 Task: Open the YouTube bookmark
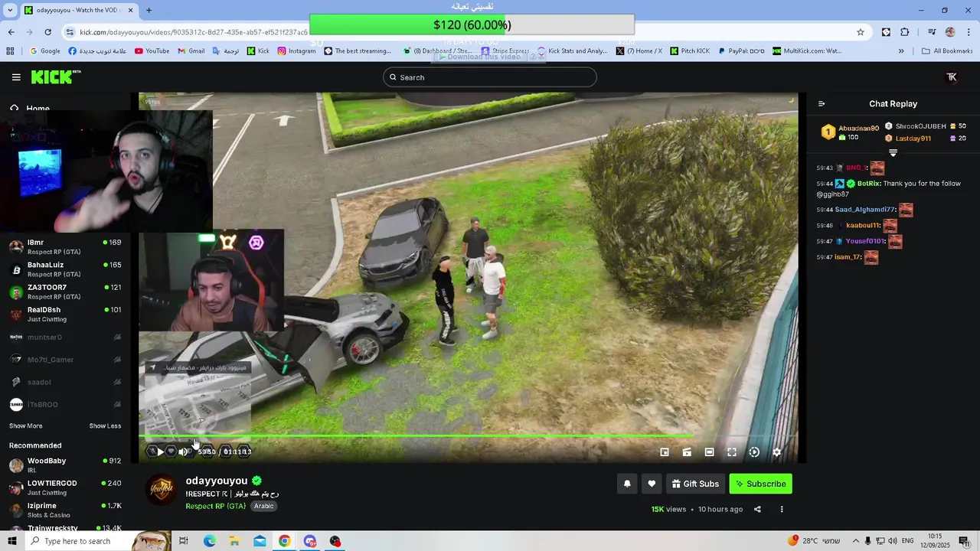click(x=152, y=51)
